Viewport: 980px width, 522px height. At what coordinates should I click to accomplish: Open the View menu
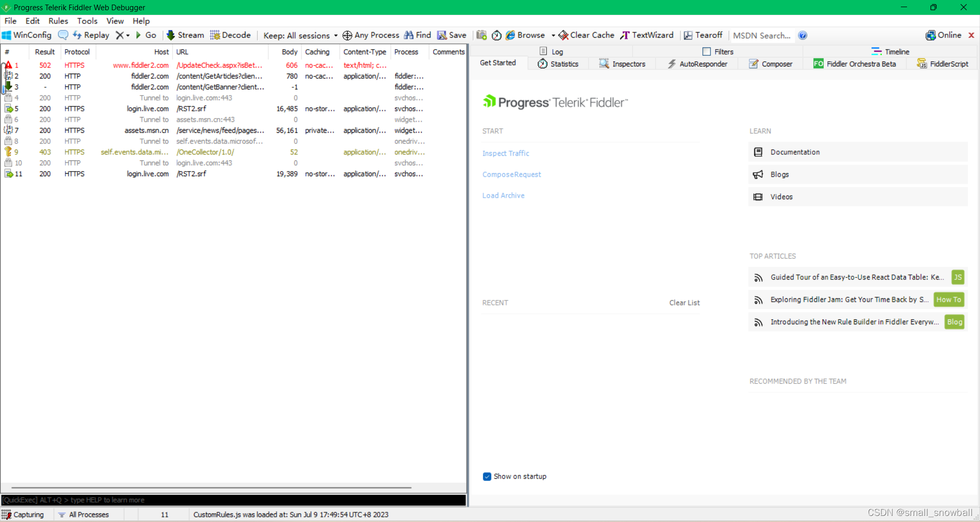[x=115, y=21]
